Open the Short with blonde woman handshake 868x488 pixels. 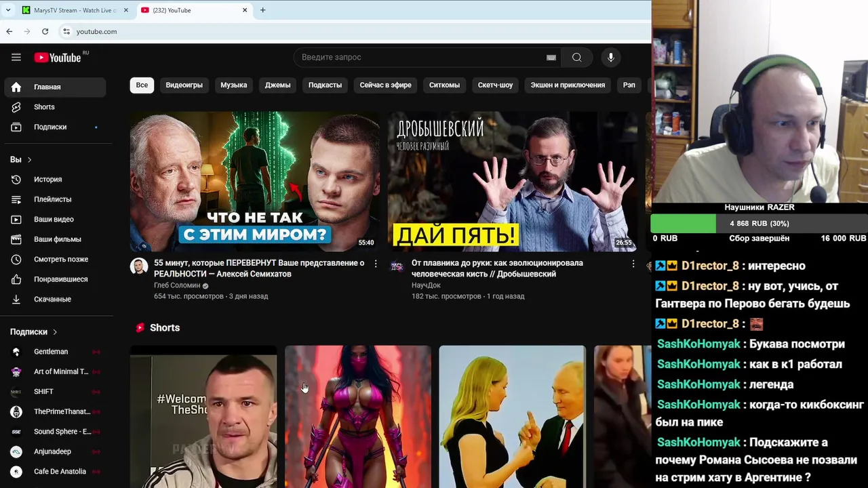(513, 417)
